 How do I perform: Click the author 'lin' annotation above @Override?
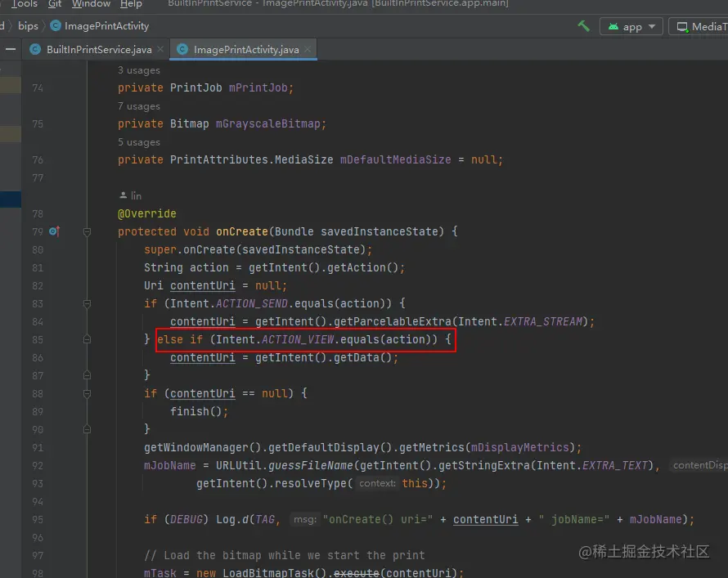pos(130,195)
